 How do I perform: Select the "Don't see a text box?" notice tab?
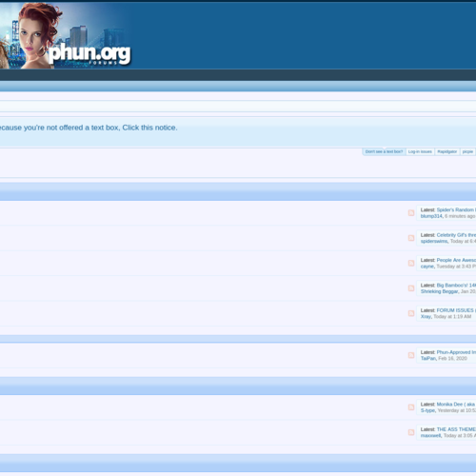coord(384,151)
